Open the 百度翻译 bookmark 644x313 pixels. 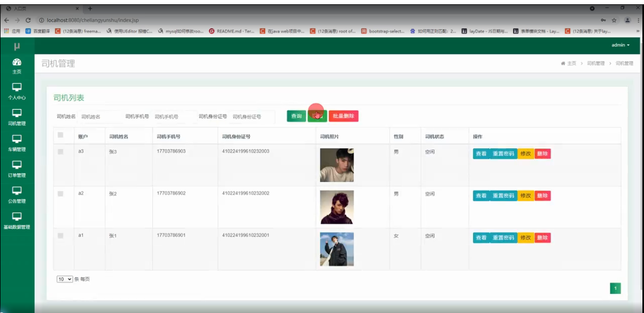[37, 31]
